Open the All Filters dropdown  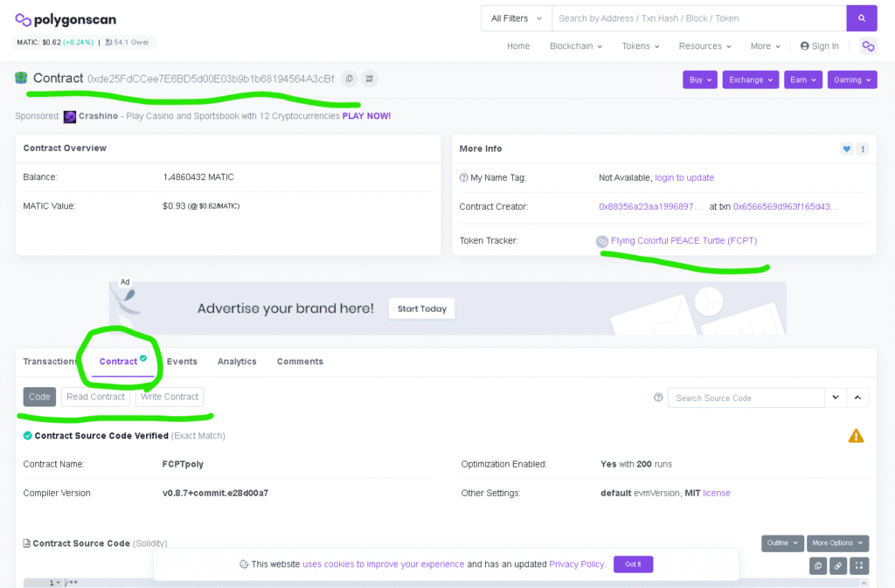point(516,18)
